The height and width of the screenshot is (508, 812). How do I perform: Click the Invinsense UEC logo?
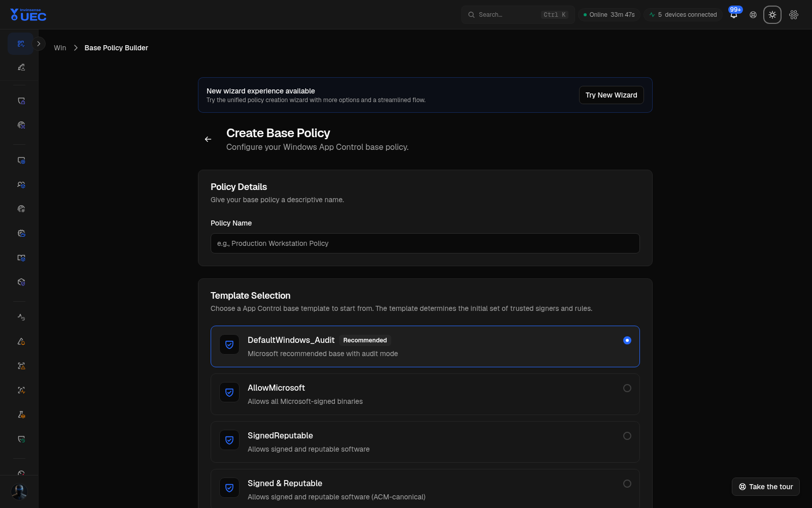[28, 15]
